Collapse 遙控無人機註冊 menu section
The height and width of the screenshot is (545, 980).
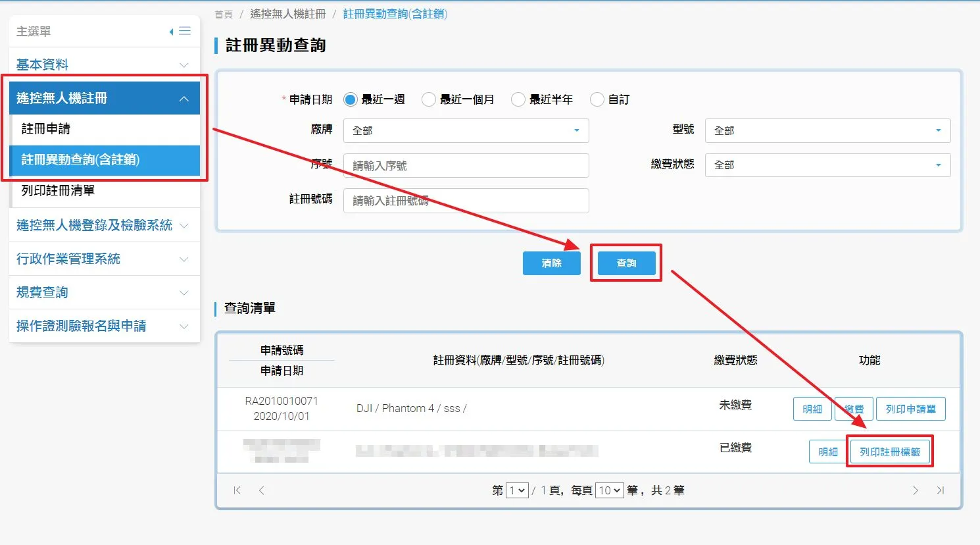pyautogui.click(x=104, y=98)
